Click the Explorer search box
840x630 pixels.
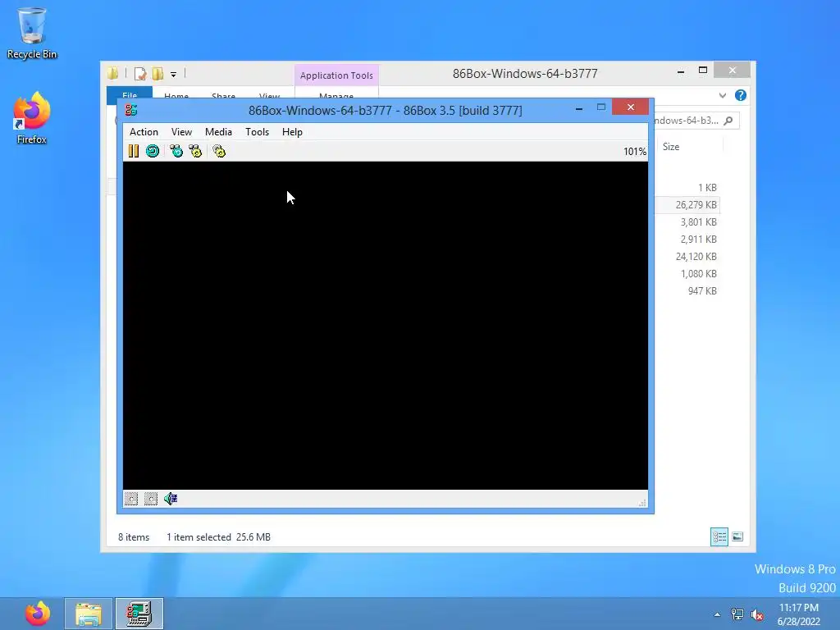[696, 121]
